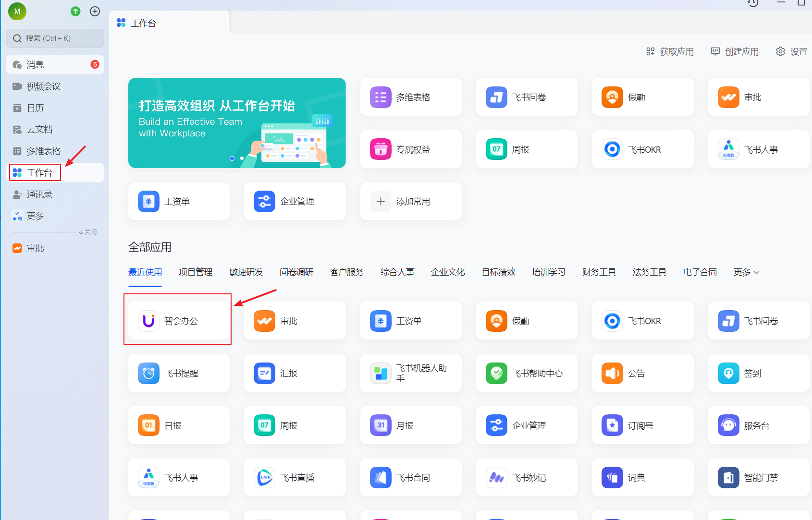The width and height of the screenshot is (812, 520).
Task: Open 周报 in the favorites area
Action: tap(527, 149)
